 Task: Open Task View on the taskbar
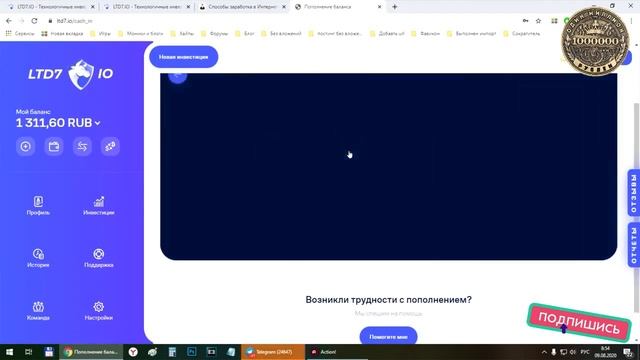coord(29,352)
